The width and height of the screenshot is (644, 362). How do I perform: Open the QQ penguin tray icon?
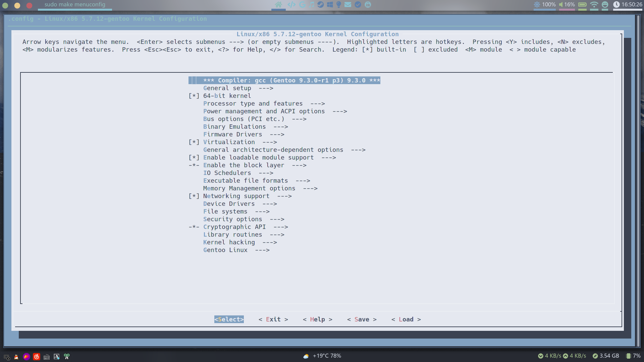(16, 357)
